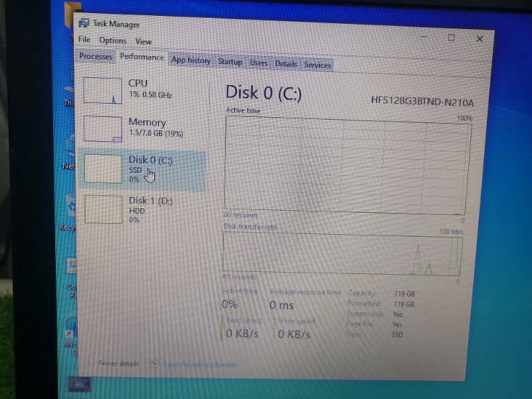Click the Microsoft Edge desktop icon

(x=71, y=336)
